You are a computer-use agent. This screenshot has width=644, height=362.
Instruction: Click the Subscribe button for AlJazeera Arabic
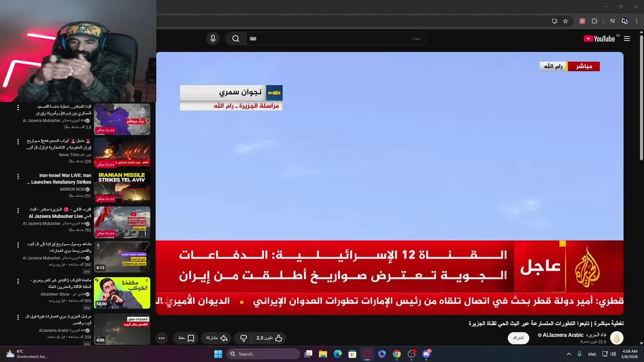tap(518, 338)
